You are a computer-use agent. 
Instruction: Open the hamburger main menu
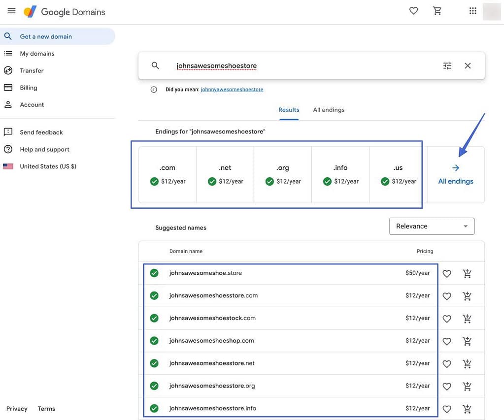11,11
